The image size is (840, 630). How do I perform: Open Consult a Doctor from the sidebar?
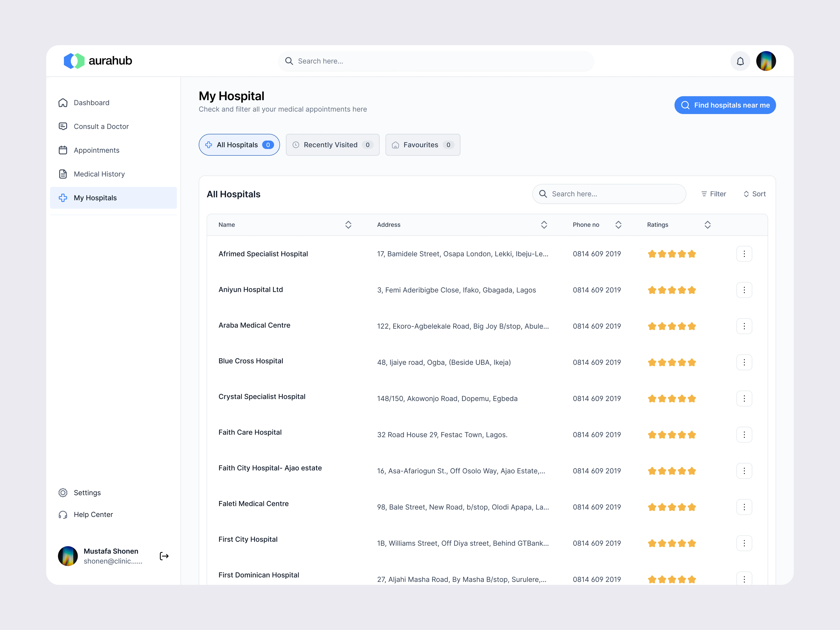pyautogui.click(x=101, y=126)
